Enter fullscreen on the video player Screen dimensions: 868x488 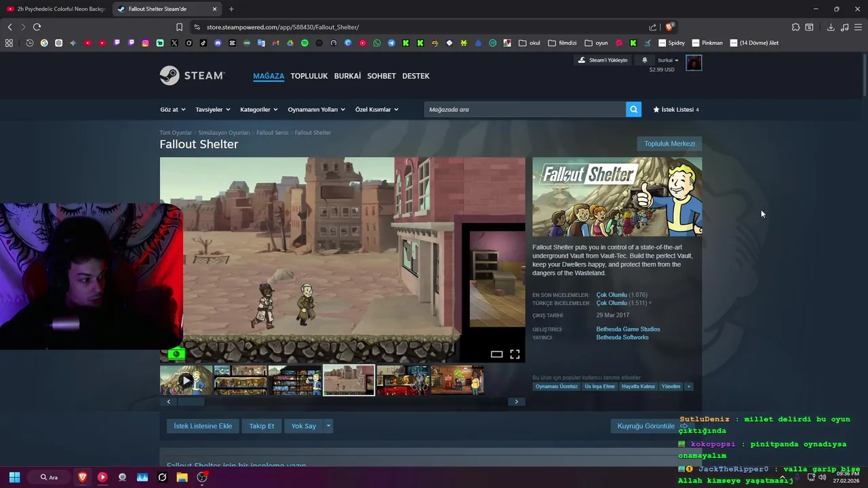tap(515, 354)
